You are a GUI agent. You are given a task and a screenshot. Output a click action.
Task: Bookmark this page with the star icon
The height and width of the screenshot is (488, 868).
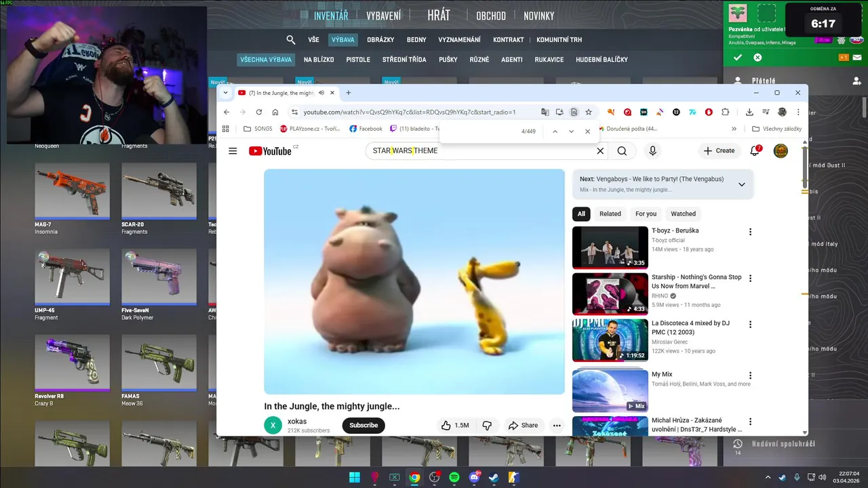(589, 112)
